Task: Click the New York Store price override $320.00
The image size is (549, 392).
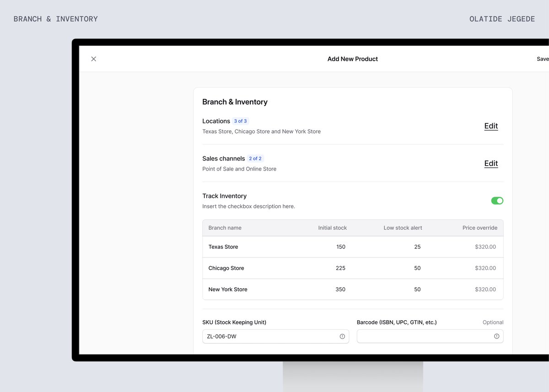Action: pyautogui.click(x=485, y=290)
